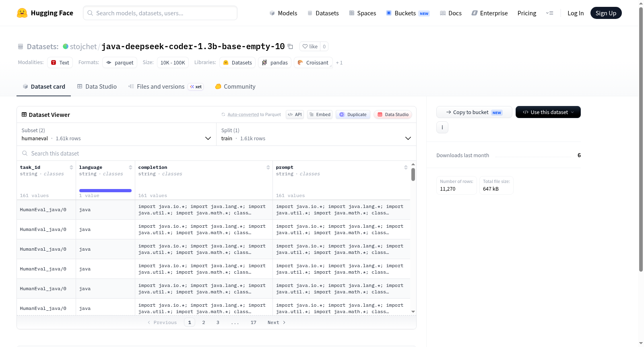Click the Datasets database icon beside title
644x347 pixels.
pyautogui.click(x=21, y=46)
